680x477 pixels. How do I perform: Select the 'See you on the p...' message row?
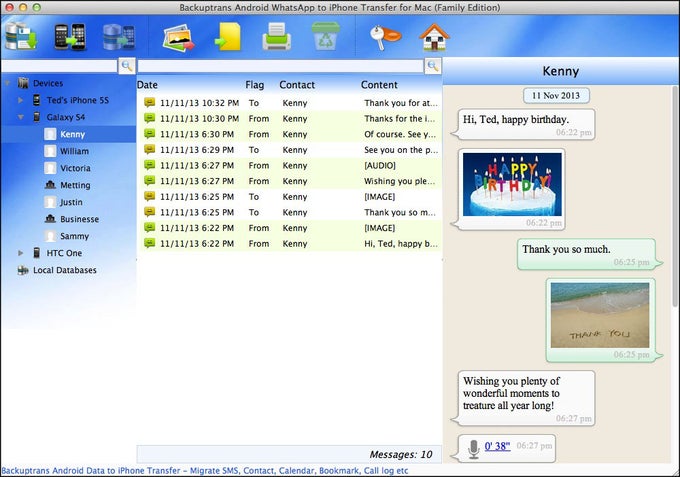click(x=290, y=150)
